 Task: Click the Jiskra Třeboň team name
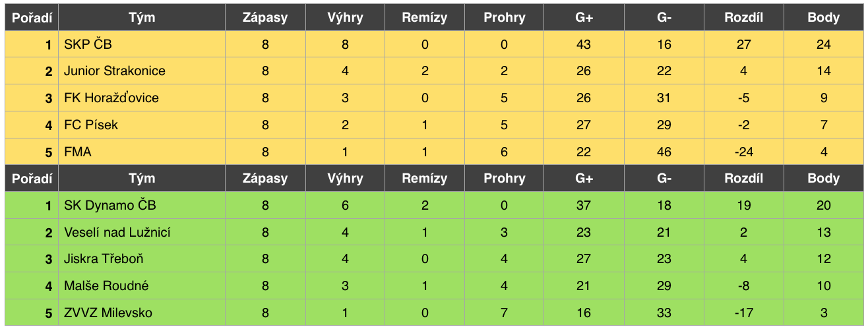tap(104, 259)
